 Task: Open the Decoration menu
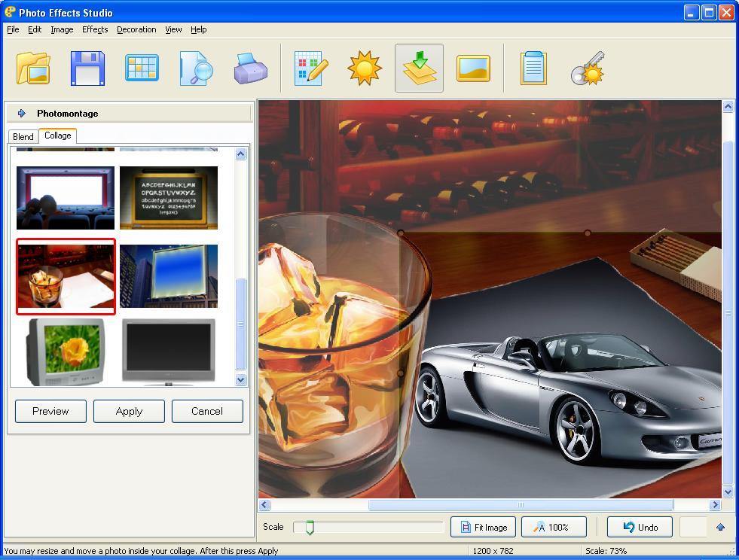(x=136, y=29)
